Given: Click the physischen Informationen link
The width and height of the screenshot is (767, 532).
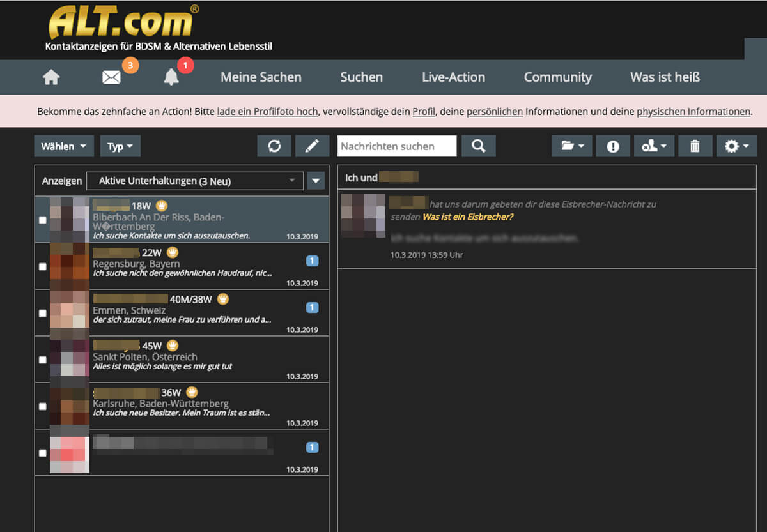Looking at the screenshot, I should (693, 111).
